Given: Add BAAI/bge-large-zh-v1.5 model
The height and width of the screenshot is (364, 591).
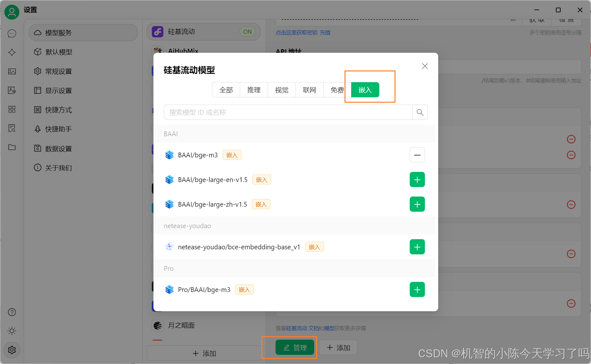Looking at the screenshot, I should (x=417, y=204).
